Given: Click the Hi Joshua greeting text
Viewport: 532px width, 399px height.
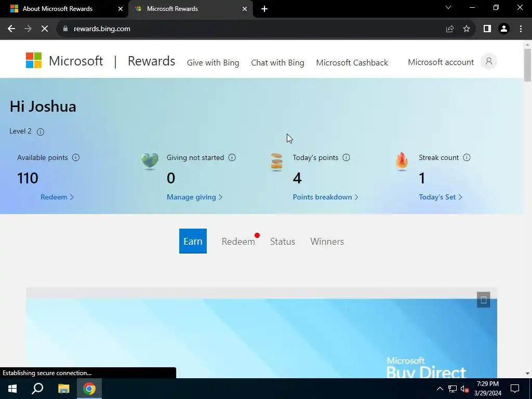Looking at the screenshot, I should 43,107.
